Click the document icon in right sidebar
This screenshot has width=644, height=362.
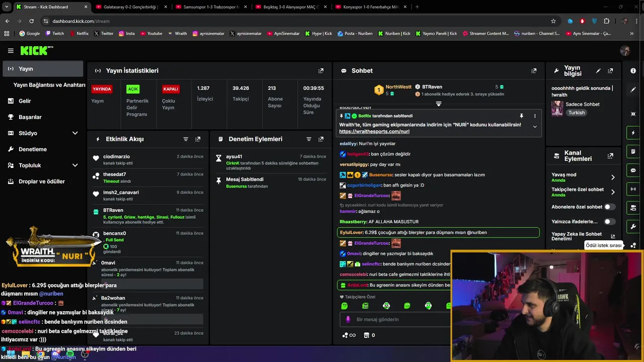click(x=633, y=152)
